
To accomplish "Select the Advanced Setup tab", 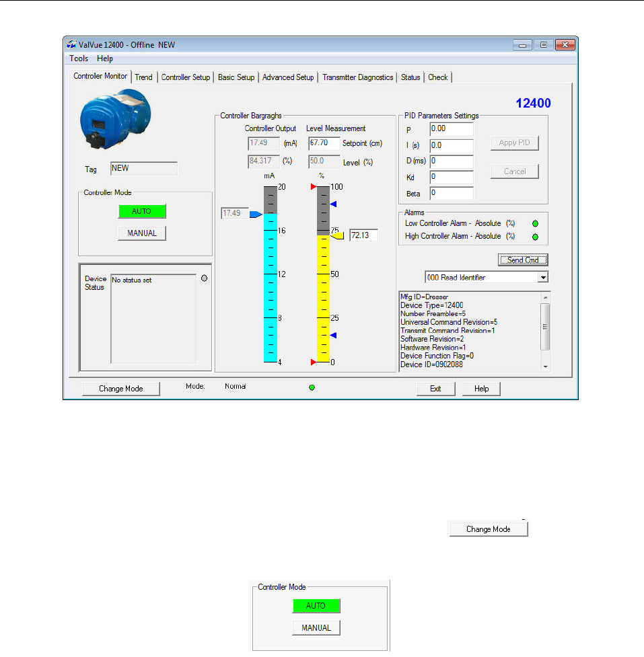I will click(x=288, y=77).
